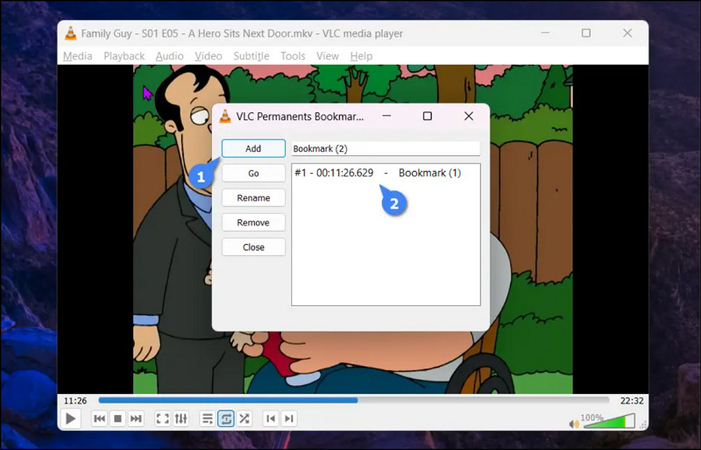Toggle the loop mode button
The height and width of the screenshot is (450, 701).
pyautogui.click(x=226, y=419)
